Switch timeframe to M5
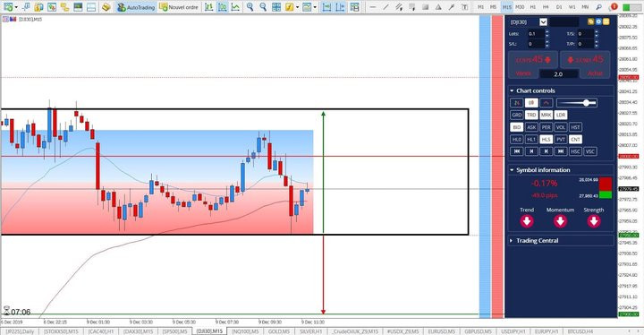Screen dimensions: 644x335 pyautogui.click(x=493, y=7)
